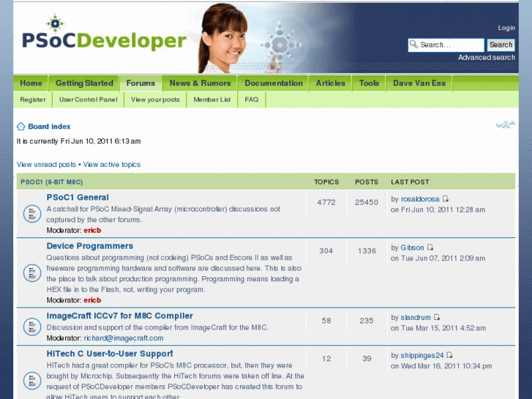
Task: View latest post icon by Gibson
Action: click(x=430, y=248)
